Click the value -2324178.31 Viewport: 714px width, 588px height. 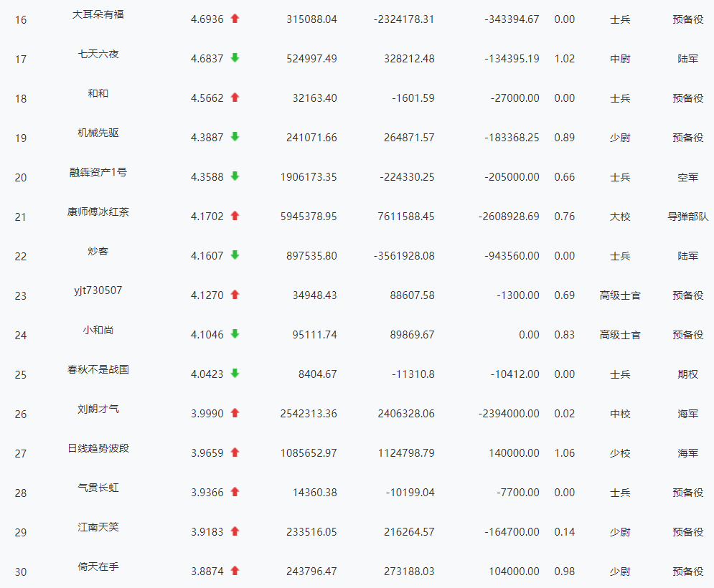(x=404, y=19)
